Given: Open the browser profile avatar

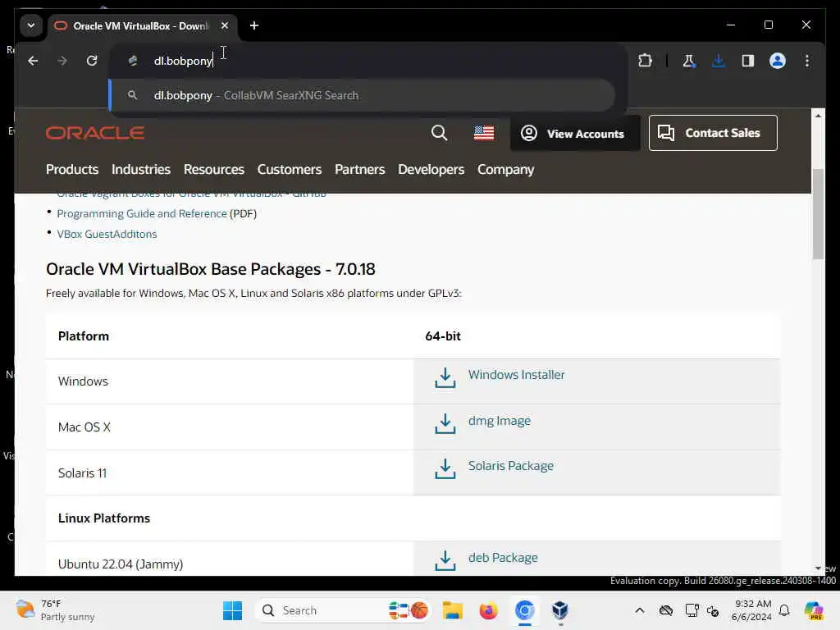Looking at the screenshot, I should (778, 61).
